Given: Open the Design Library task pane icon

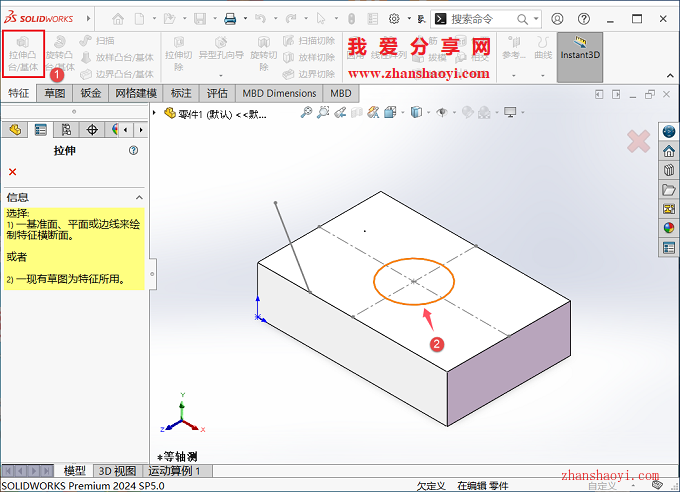Looking at the screenshot, I should [669, 170].
